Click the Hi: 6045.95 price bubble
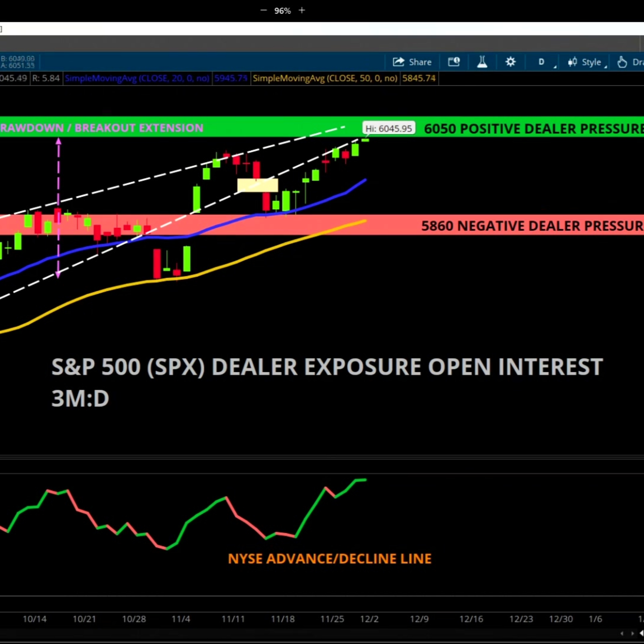The image size is (644, 644). tap(389, 128)
